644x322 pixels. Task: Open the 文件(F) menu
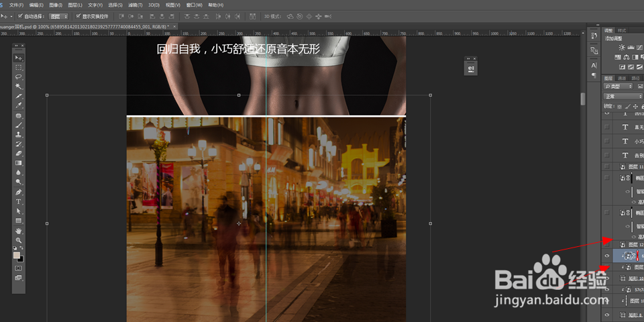[16, 5]
